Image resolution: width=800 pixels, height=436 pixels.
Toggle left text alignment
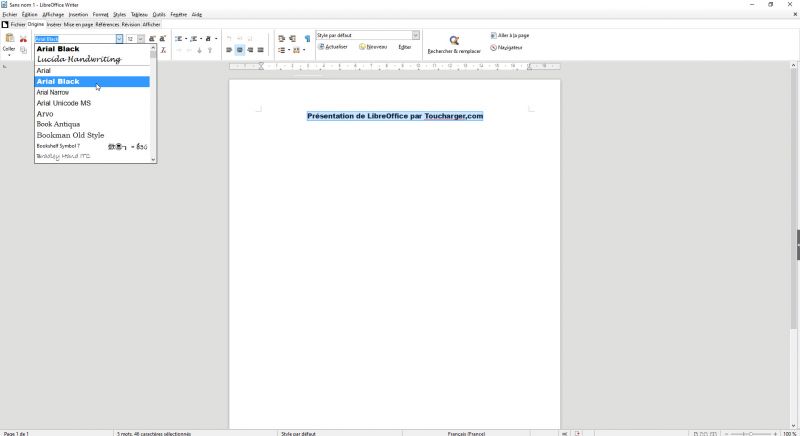229,50
